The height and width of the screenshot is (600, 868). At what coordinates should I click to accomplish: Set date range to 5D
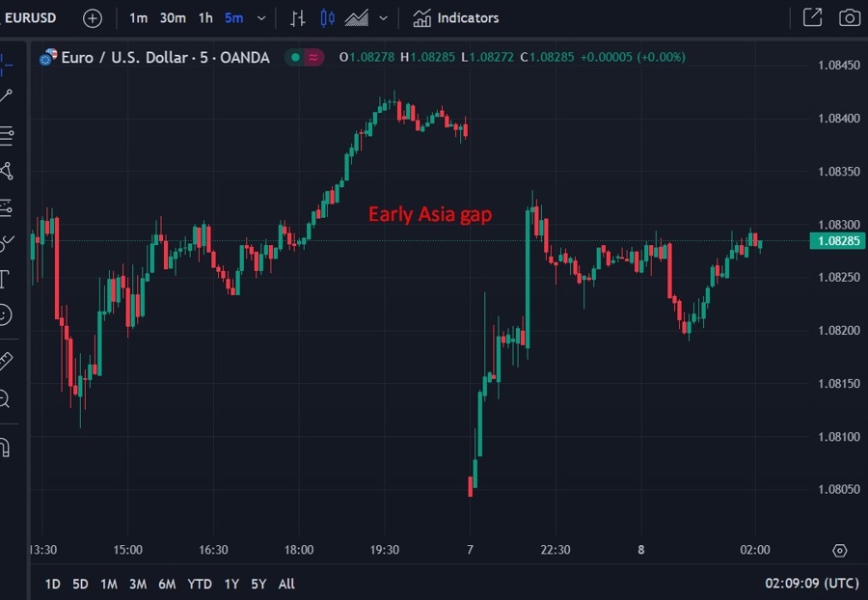click(x=80, y=584)
